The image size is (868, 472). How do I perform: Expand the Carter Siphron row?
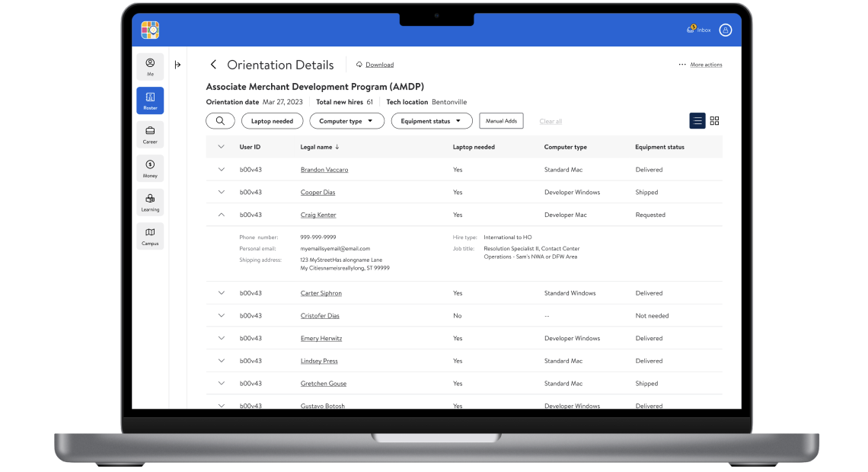click(222, 293)
